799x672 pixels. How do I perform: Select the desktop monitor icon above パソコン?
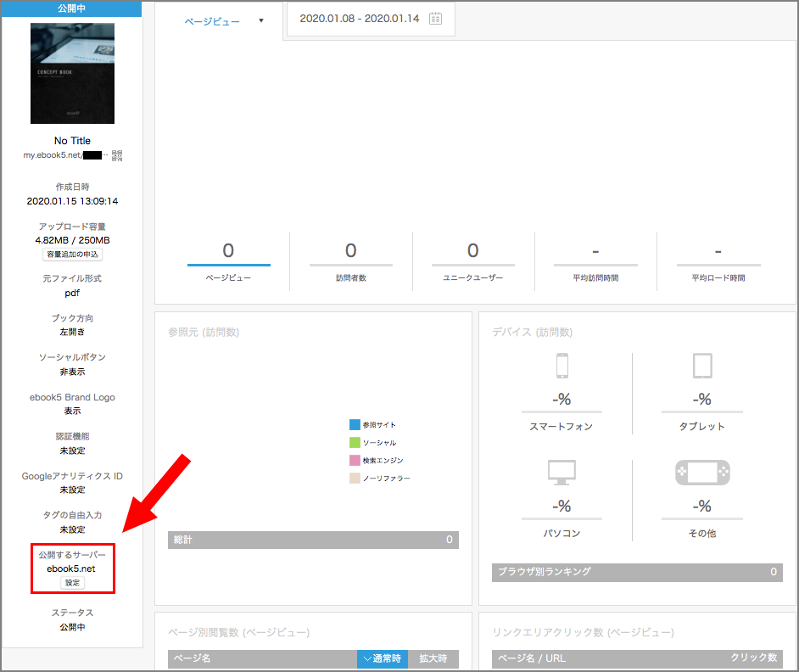[x=562, y=472]
